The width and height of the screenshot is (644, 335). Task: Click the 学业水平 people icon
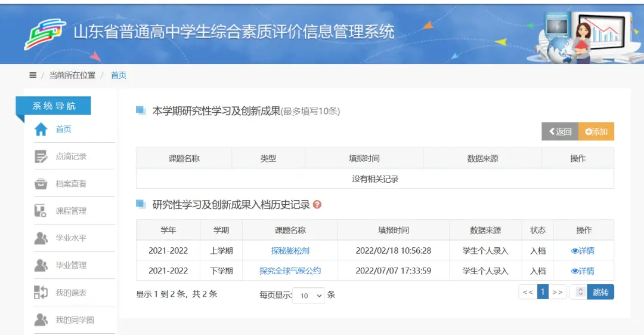(x=41, y=238)
